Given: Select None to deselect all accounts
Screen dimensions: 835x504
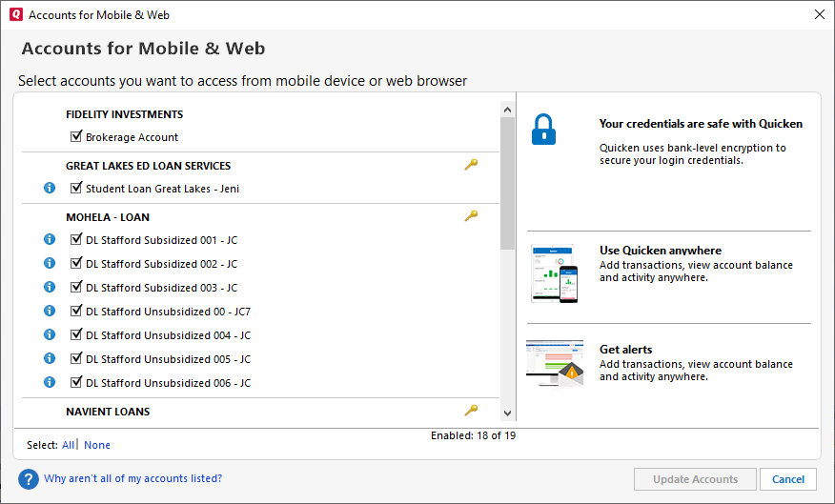Looking at the screenshot, I should (x=97, y=445).
